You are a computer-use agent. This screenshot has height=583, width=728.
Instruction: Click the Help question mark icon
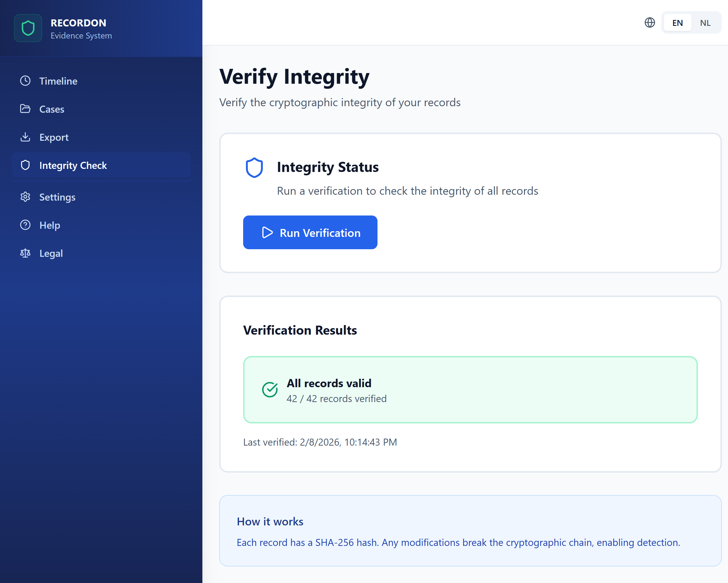25,225
